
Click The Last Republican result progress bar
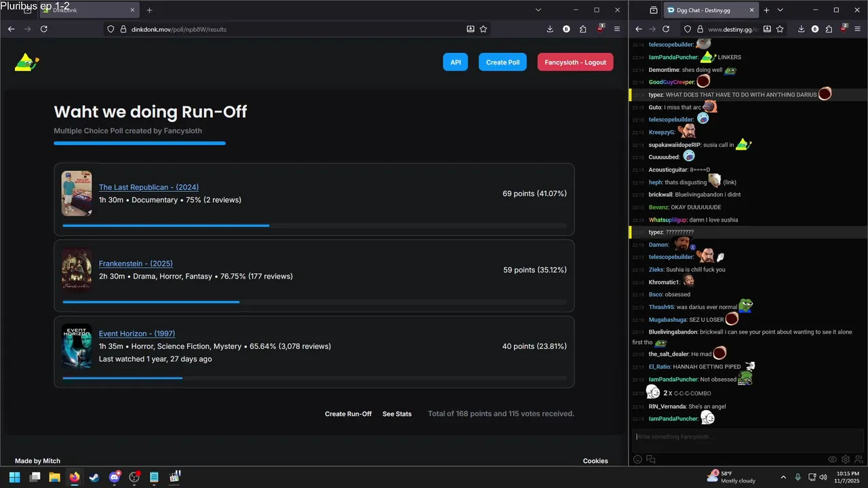click(x=314, y=226)
